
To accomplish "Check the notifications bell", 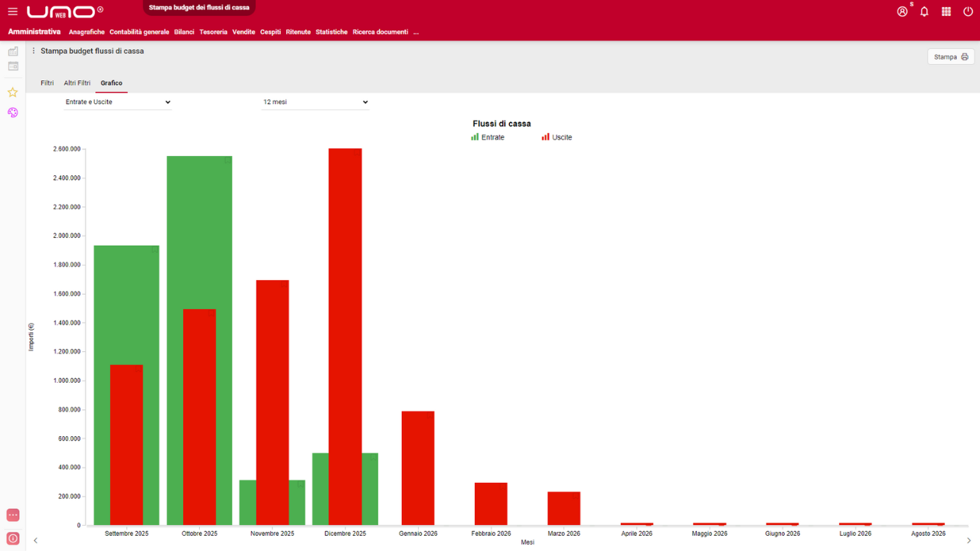I will click(924, 11).
